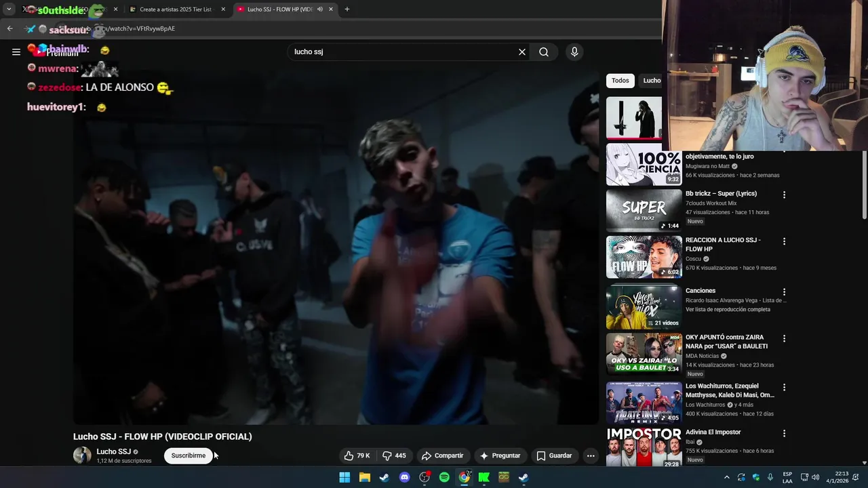Click the Preguntar button

pyautogui.click(x=500, y=455)
